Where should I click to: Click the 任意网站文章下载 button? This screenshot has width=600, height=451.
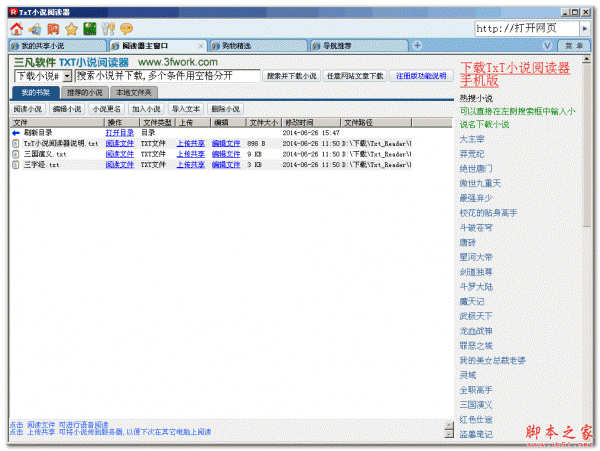[355, 76]
